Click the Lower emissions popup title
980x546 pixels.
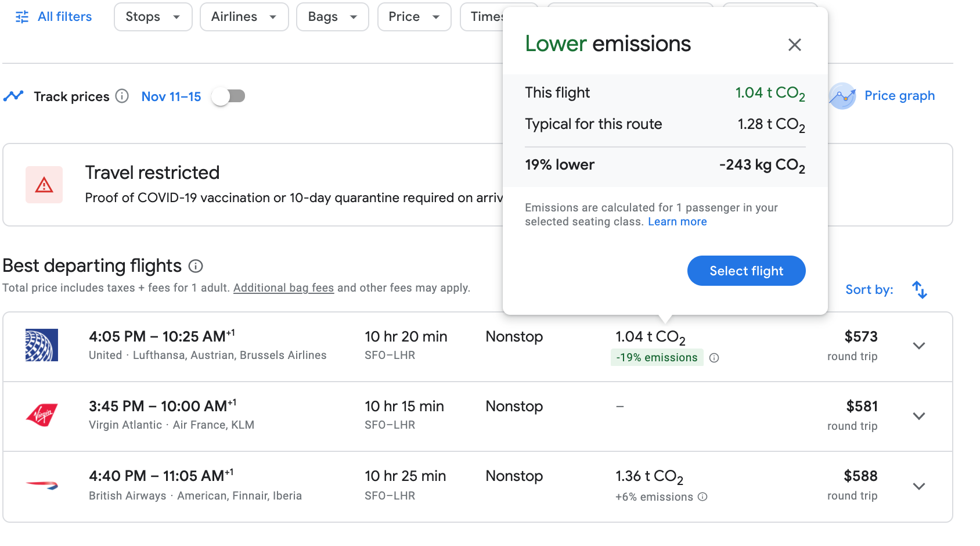point(608,44)
